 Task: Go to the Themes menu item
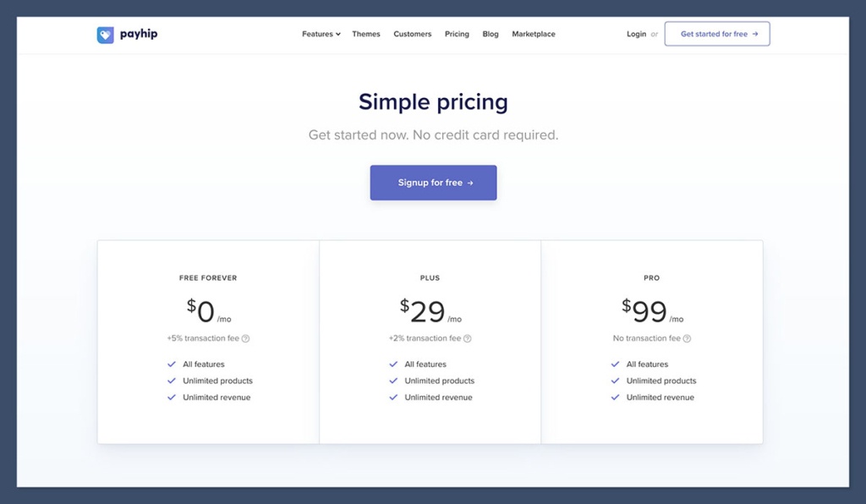pyautogui.click(x=365, y=34)
